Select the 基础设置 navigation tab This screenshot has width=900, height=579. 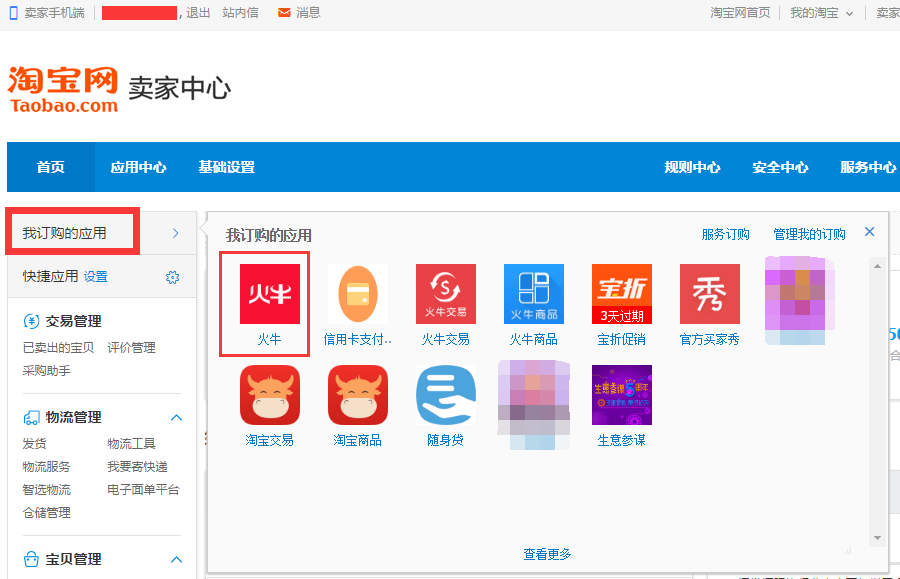226,167
